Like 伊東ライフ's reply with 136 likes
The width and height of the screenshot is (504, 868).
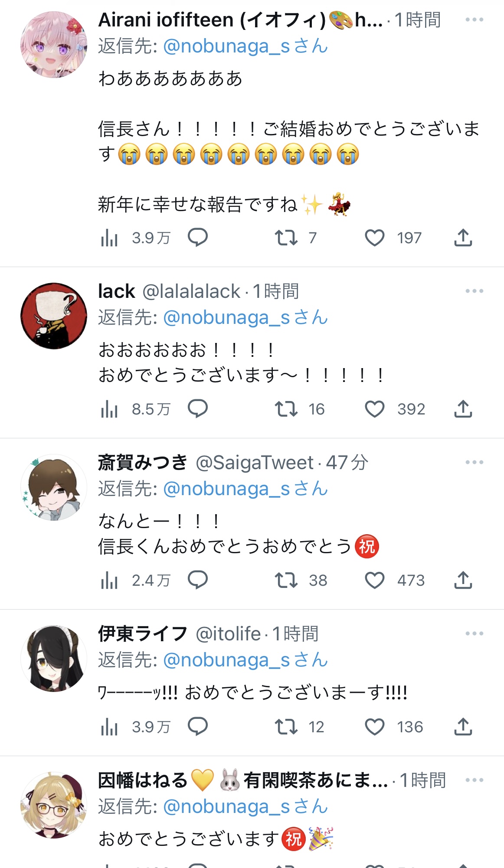(374, 727)
